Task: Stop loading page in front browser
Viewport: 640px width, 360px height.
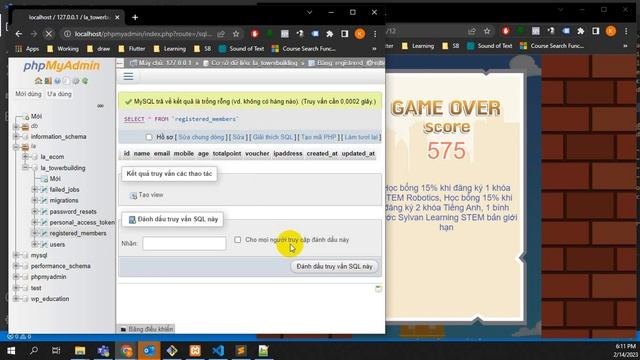Action: coord(49,34)
